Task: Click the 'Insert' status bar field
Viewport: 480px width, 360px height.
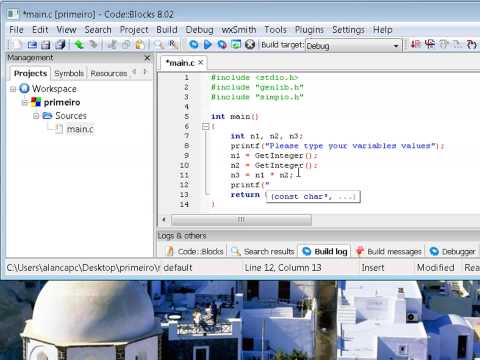Action: 373,268
